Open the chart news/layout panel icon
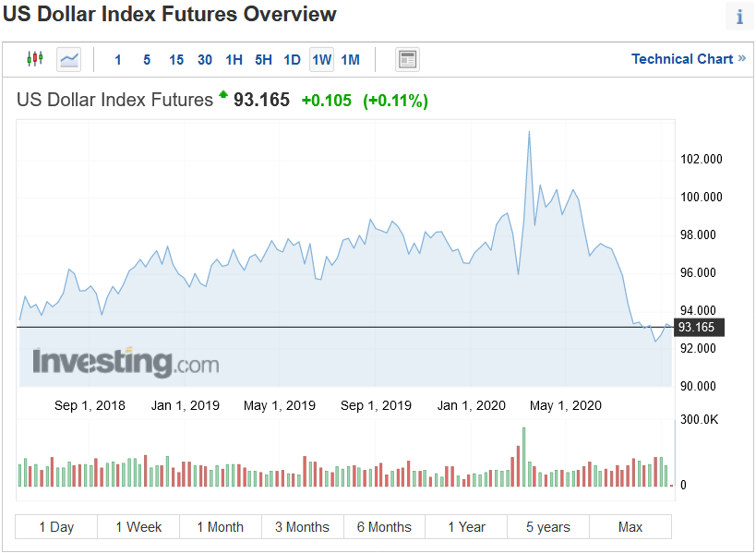Viewport: 756px width, 553px height. pyautogui.click(x=407, y=59)
